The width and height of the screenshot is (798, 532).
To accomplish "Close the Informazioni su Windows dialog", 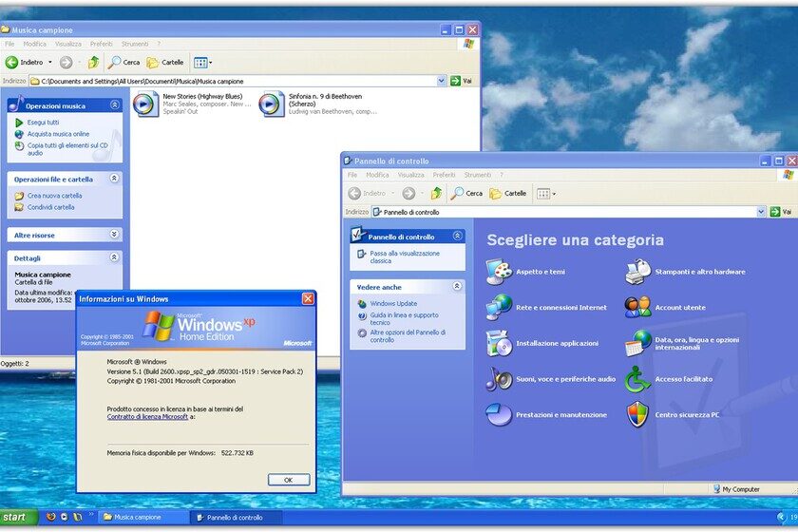I will (308, 299).
